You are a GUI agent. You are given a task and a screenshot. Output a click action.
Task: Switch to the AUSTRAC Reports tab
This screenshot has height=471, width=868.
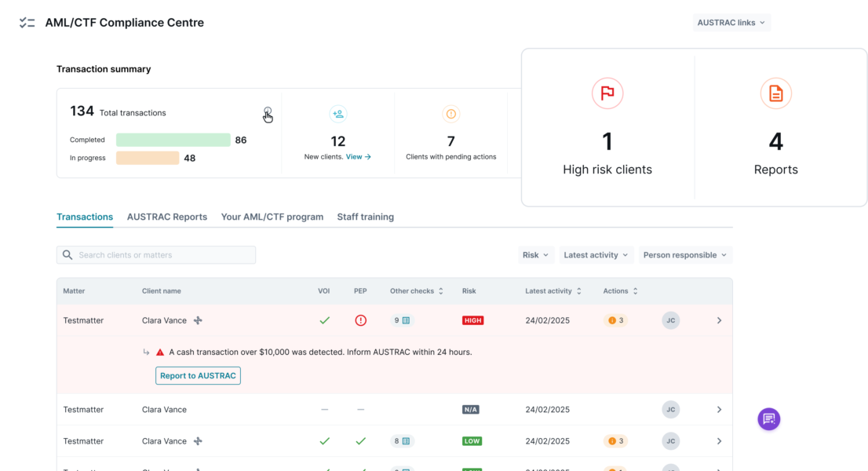coord(167,217)
